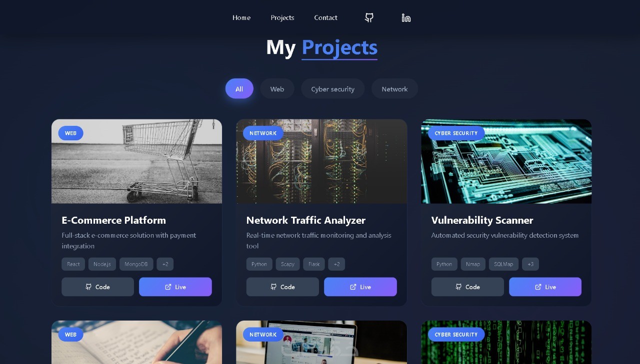
Task: Expand +2 tags on E-Commerce Platform card
Action: (x=165, y=264)
